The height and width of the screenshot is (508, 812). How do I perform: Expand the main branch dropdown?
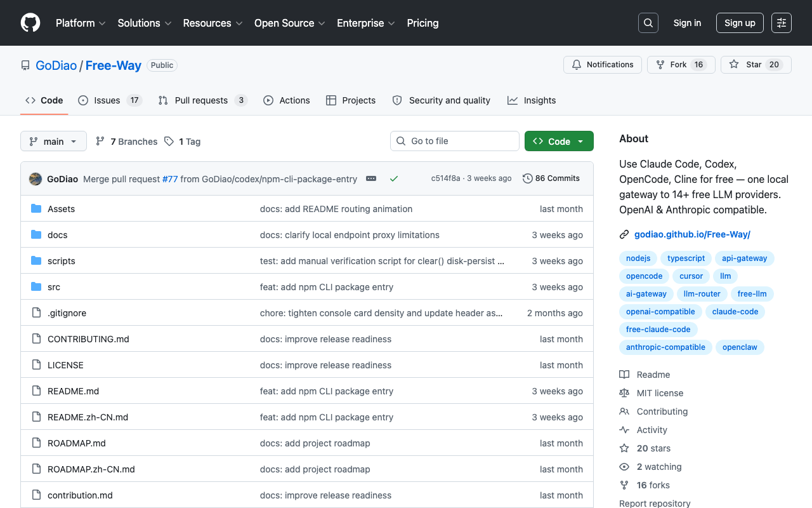click(x=53, y=141)
